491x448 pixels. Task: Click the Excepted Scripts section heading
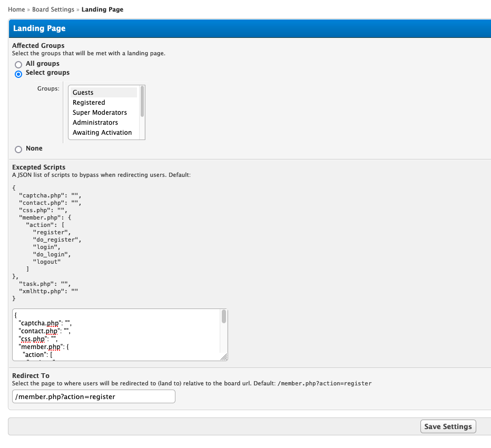[x=38, y=167]
